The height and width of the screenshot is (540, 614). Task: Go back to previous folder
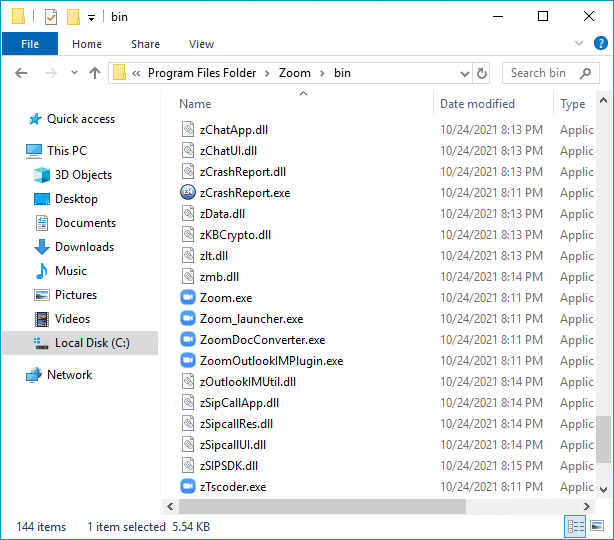(x=21, y=73)
